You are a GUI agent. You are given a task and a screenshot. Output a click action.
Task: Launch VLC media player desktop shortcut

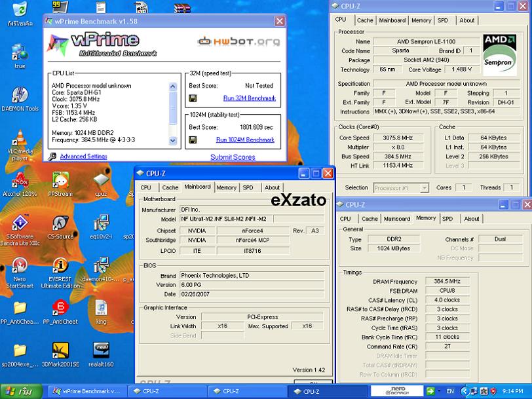tap(20, 138)
